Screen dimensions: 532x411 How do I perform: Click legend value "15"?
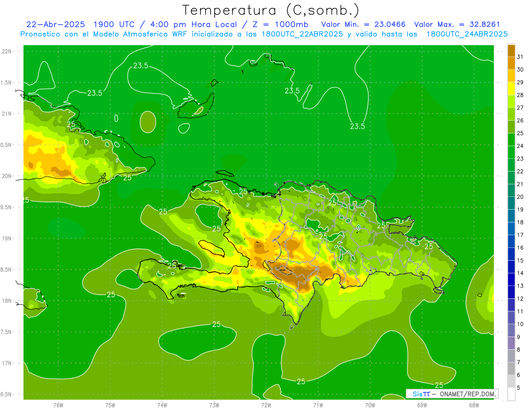pos(520,261)
